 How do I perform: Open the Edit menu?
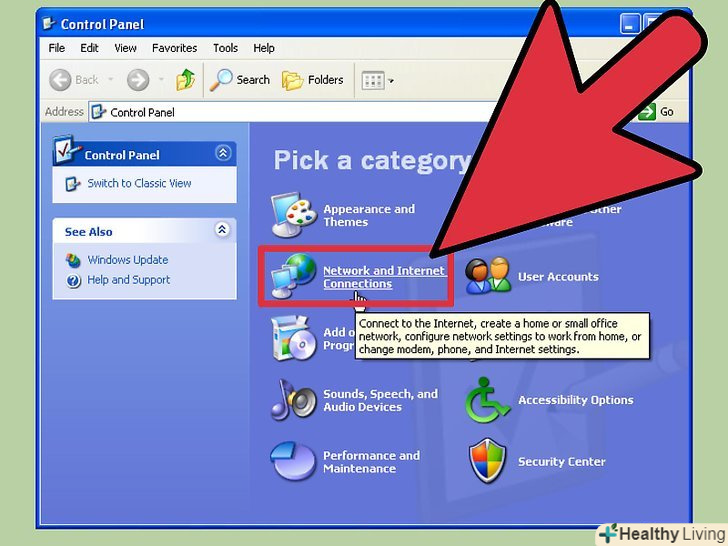coord(89,48)
